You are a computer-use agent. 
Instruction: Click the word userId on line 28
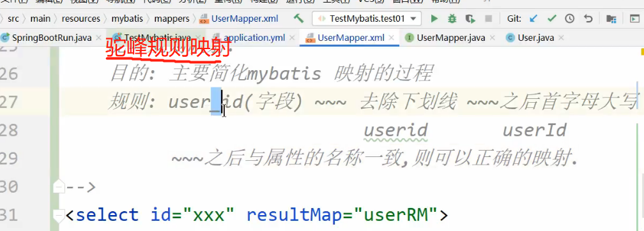pyautogui.click(x=535, y=130)
